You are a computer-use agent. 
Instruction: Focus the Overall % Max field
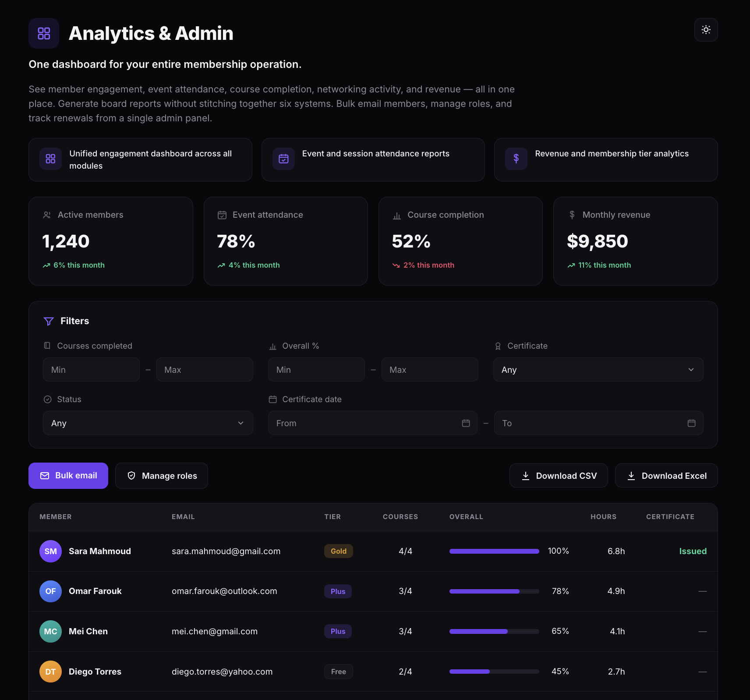[430, 370]
